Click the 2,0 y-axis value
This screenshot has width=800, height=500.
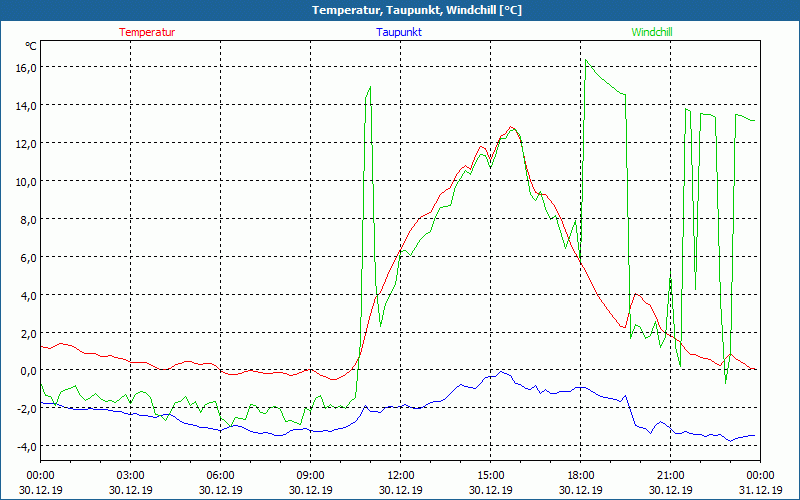[x=28, y=334]
